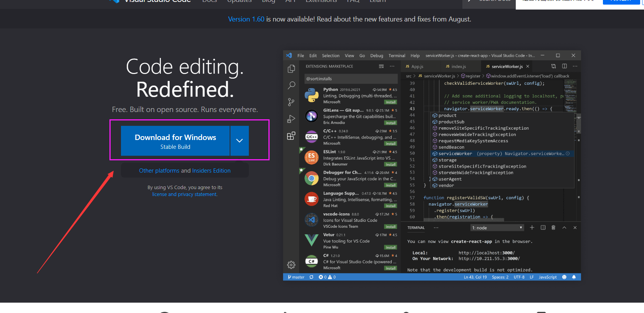644x313 pixels.
Task: Close the terminal panel with X
Action: point(575,227)
